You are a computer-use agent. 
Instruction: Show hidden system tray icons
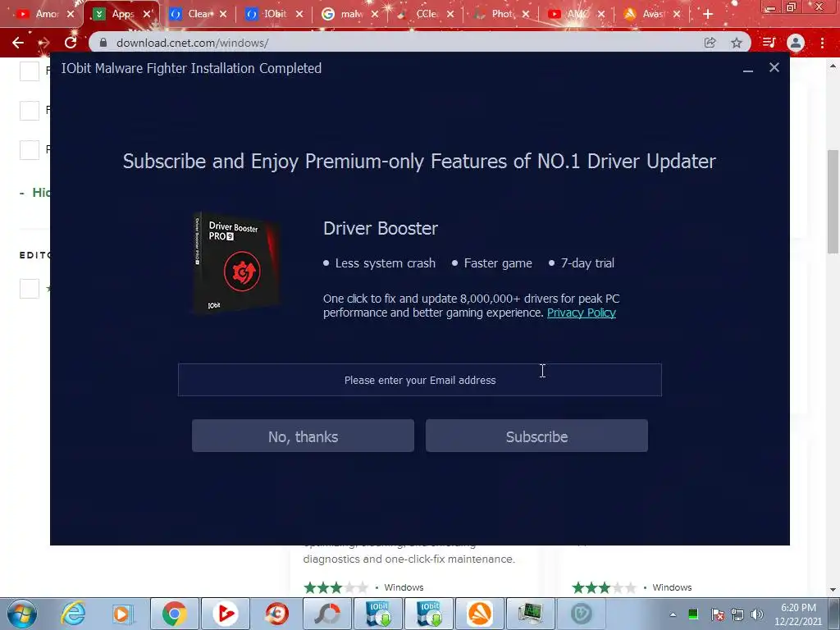coord(673,614)
